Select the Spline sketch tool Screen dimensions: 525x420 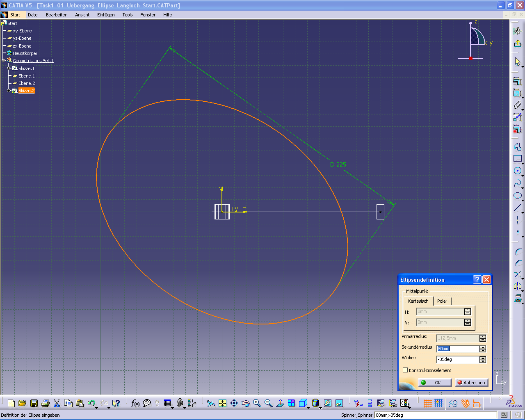tap(518, 183)
